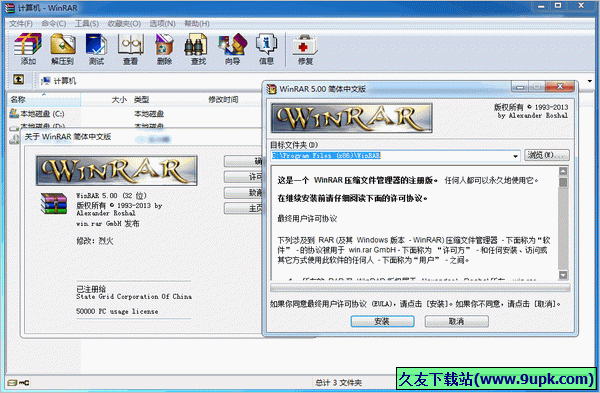600x393 pixels.
Task: Click the license text scrollbar thumb
Action: coord(563,182)
